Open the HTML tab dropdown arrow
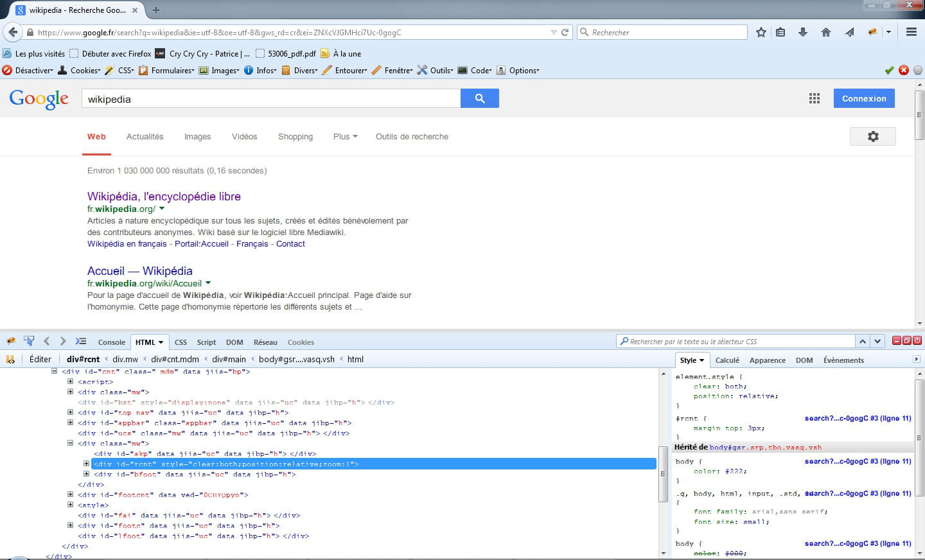The width and height of the screenshot is (925, 560). tap(161, 342)
